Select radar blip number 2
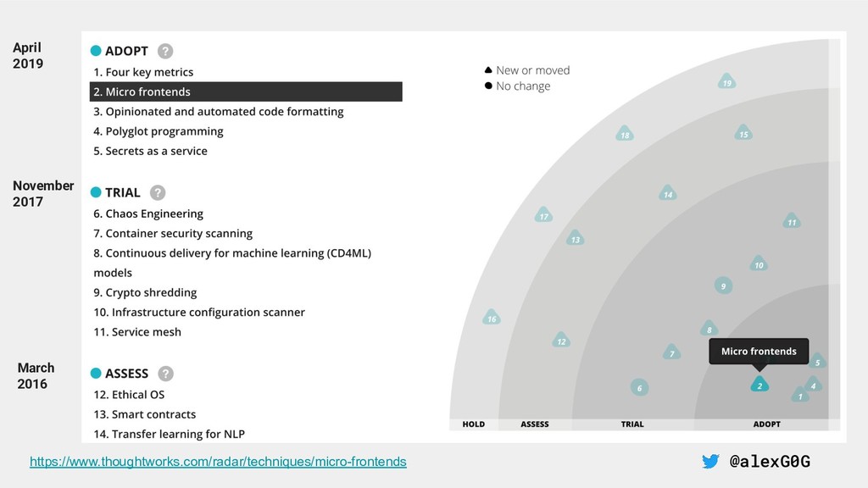This screenshot has height=488, width=868. pos(759,385)
